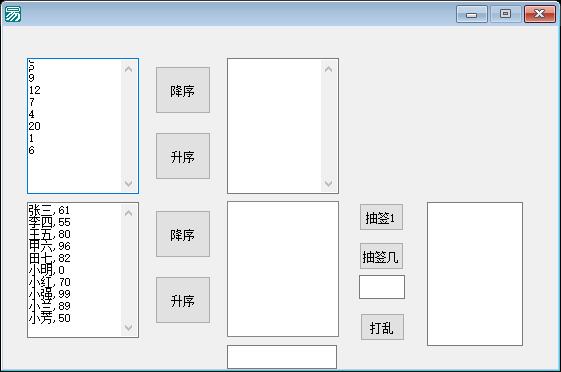Click the down arrow of top result box scrollbar

(328, 183)
